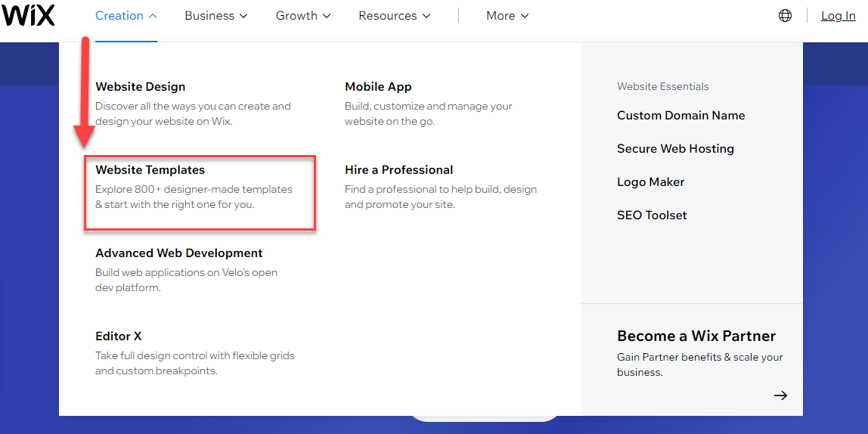The height and width of the screenshot is (434, 868).
Task: Expand the More dropdown menu
Action: coord(507,16)
